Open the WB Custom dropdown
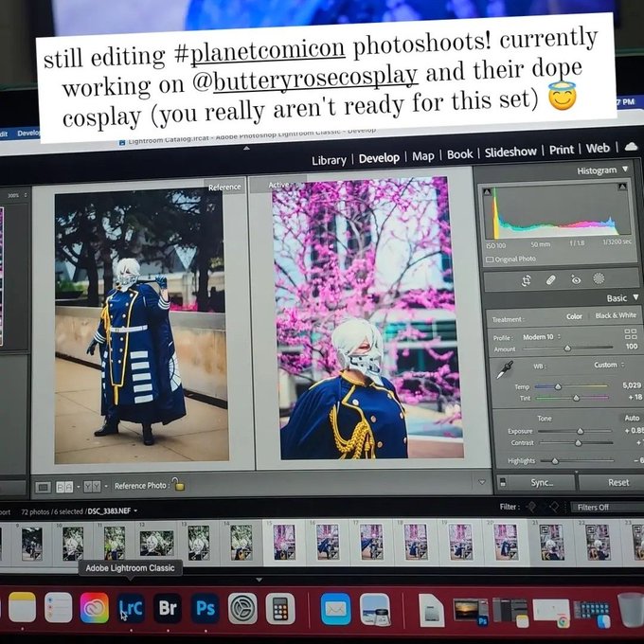Image resolution: width=644 pixels, height=644 pixels. coord(609,365)
